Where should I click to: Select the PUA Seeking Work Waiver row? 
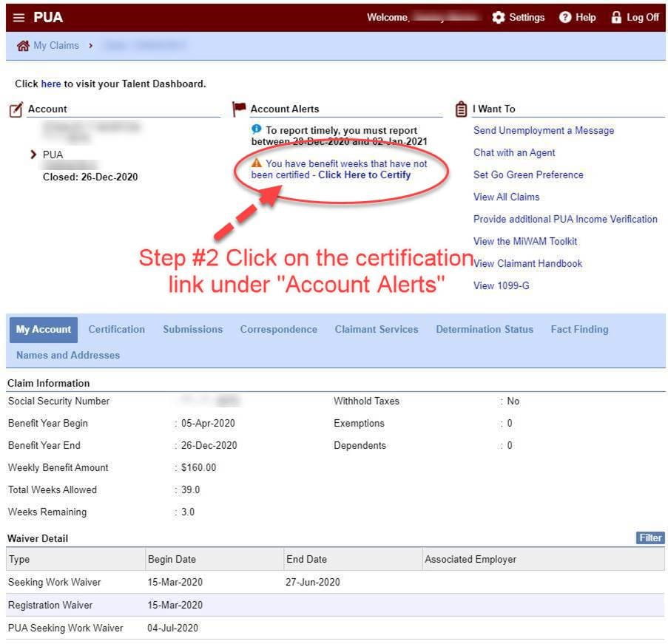click(x=335, y=628)
